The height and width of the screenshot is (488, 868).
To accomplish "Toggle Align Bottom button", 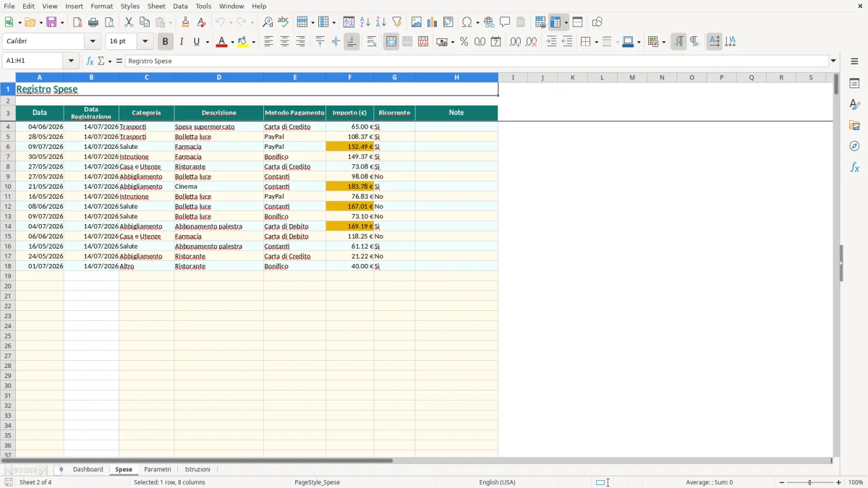I will [352, 42].
